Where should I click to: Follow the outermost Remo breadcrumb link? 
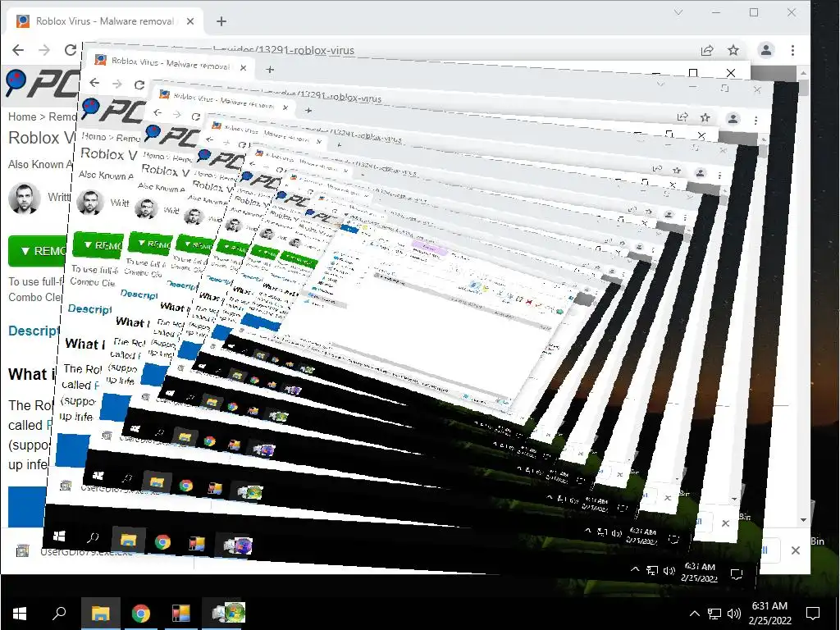pyautogui.click(x=62, y=116)
